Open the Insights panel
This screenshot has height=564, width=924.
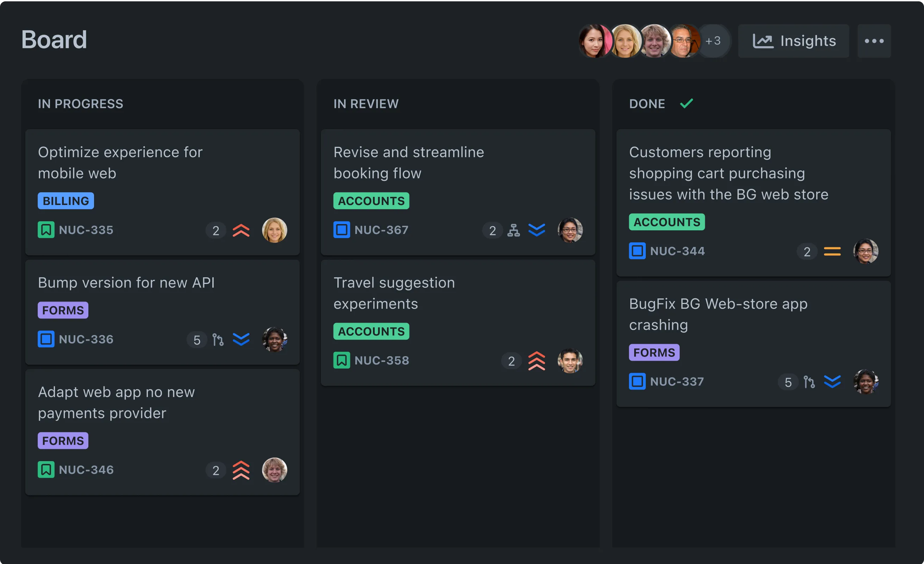[x=793, y=41]
